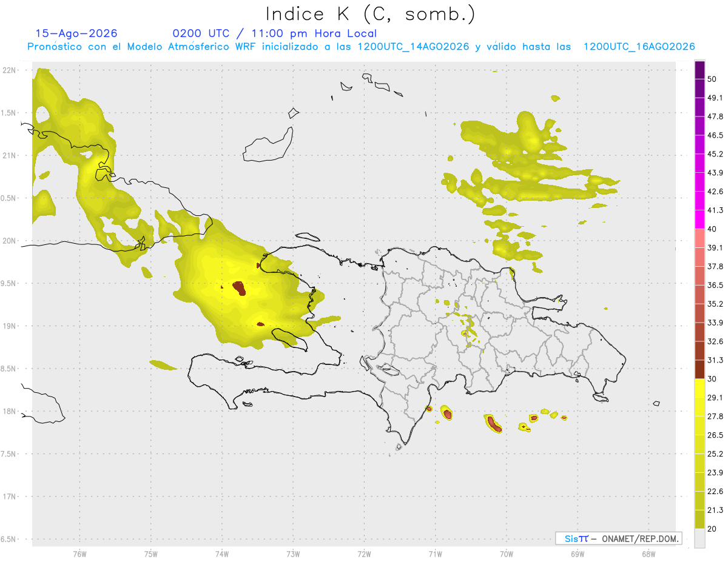Click the colorbar value "45.2"
Image resolution: width=728 pixels, height=562 pixels.
(x=715, y=154)
